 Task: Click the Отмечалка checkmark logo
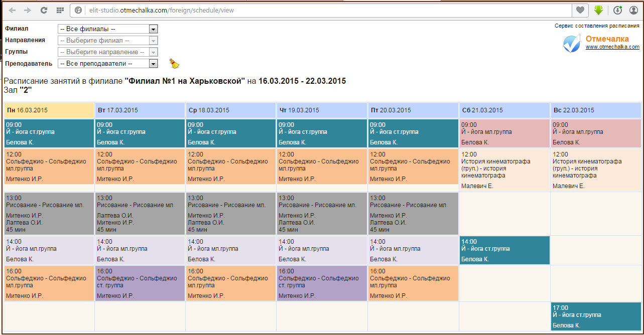pyautogui.click(x=571, y=44)
